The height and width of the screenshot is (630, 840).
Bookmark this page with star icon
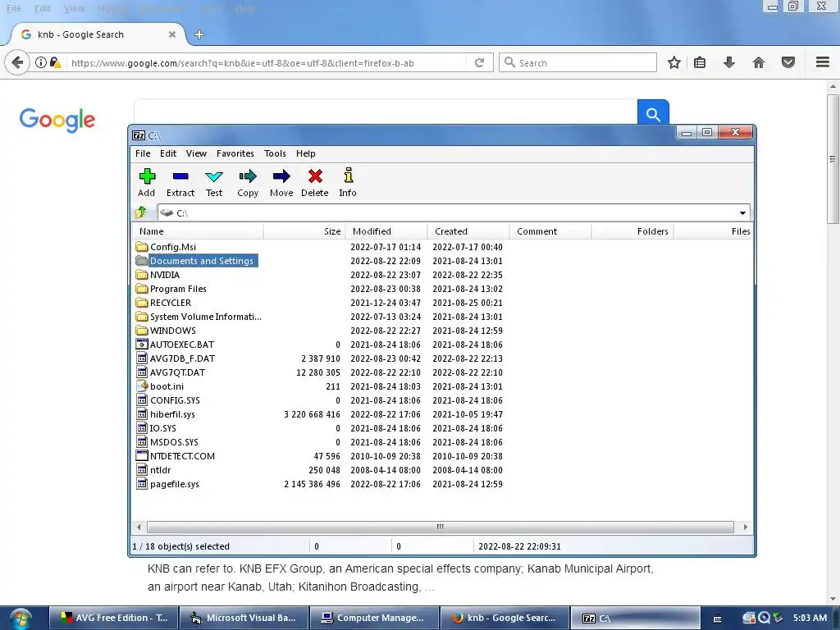(674, 62)
